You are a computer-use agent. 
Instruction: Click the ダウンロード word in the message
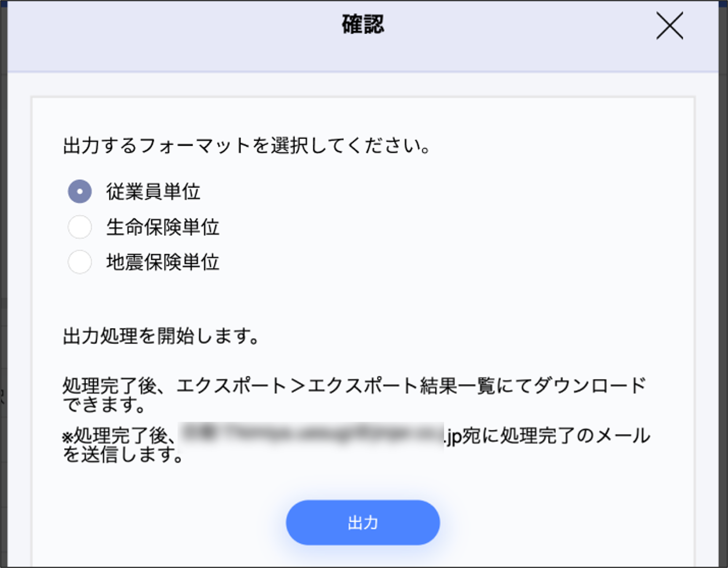click(x=590, y=386)
